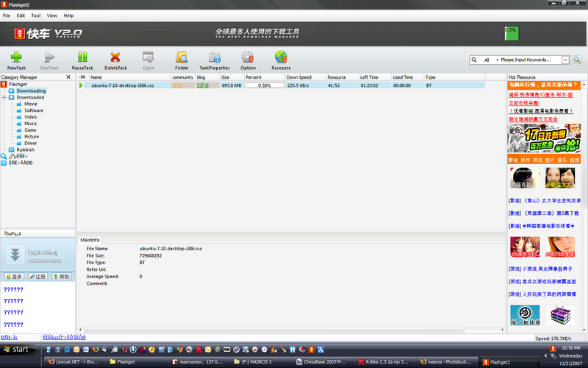This screenshot has height=368, width=588.
Task: Select the Rubbish category
Action: [25, 149]
